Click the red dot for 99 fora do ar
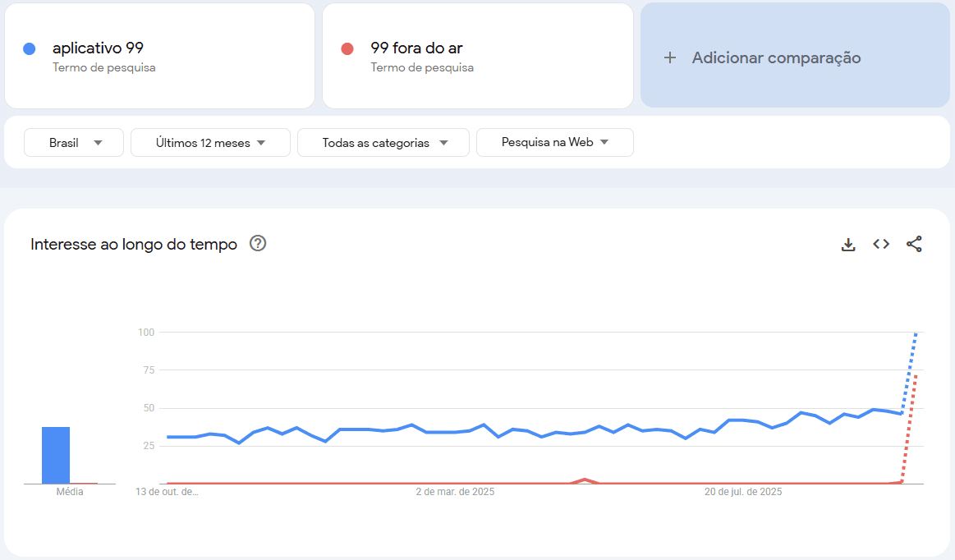 347,49
